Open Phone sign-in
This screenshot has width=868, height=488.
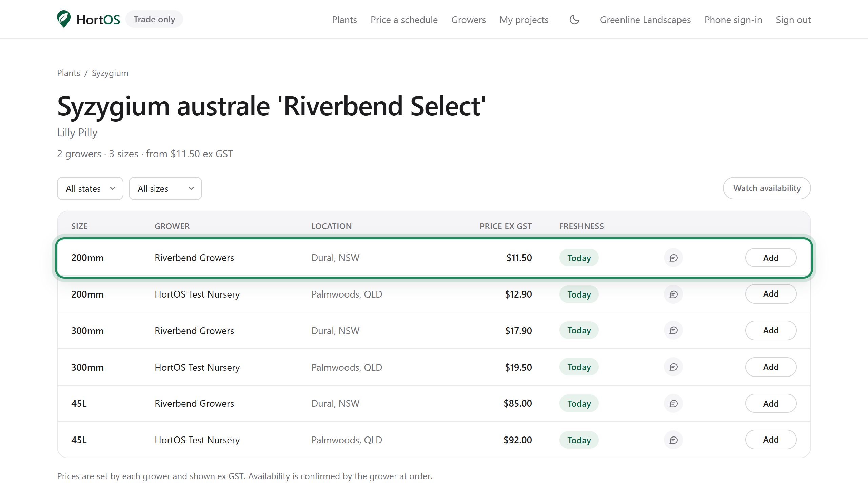[733, 20]
